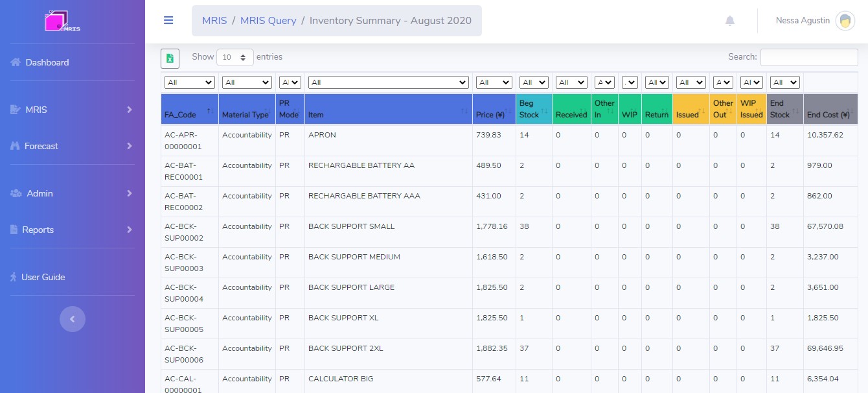
Task: Click the notification bell icon
Action: (x=730, y=21)
